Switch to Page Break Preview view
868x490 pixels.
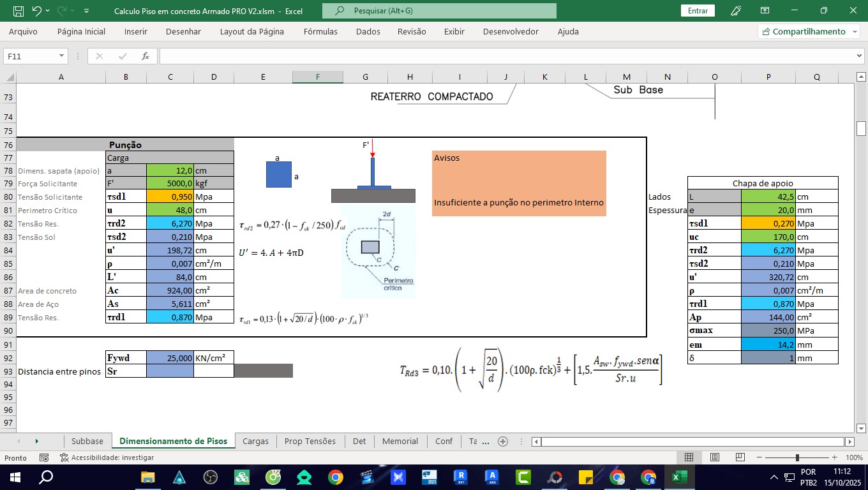pos(740,457)
